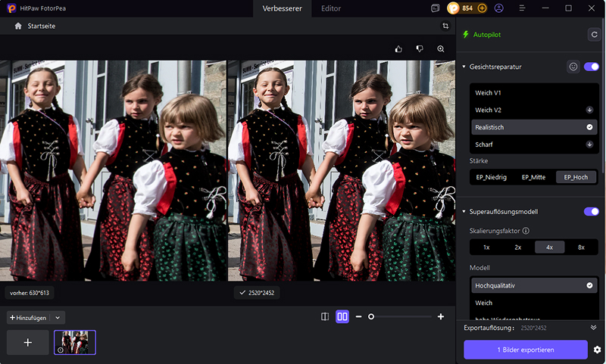
Task: Click the zoom slider handle
Action: (371, 317)
